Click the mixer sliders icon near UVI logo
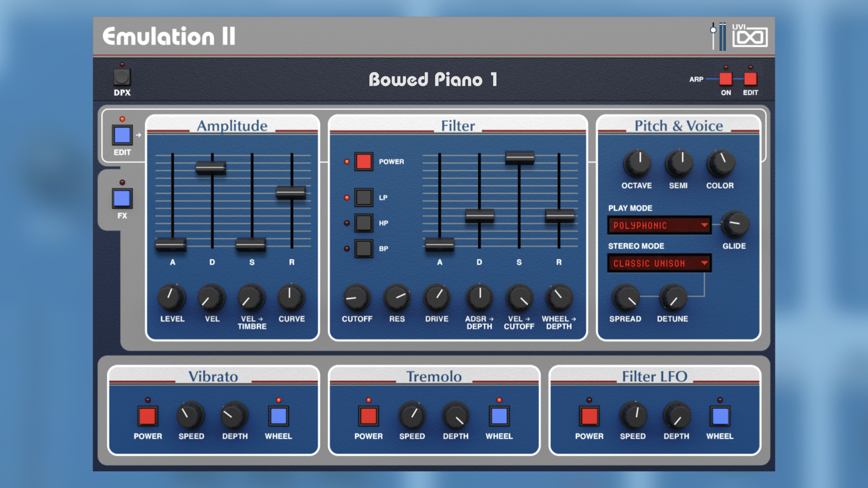 [x=719, y=35]
